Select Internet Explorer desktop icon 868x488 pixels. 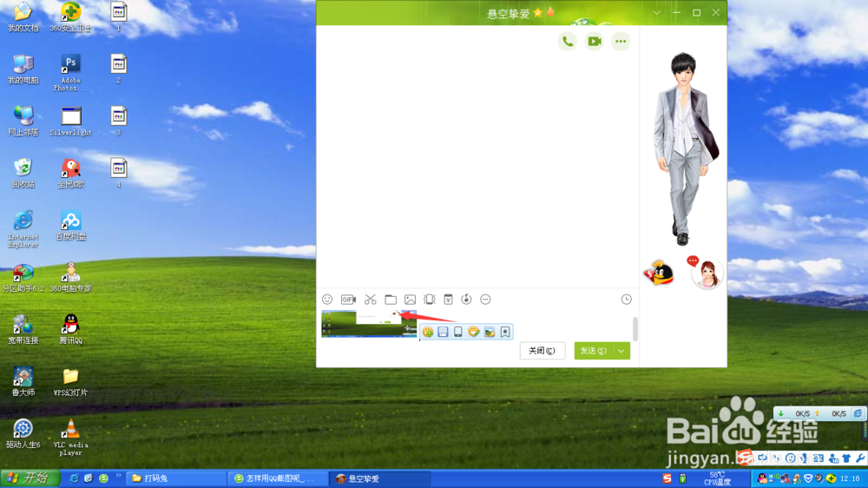point(23,228)
